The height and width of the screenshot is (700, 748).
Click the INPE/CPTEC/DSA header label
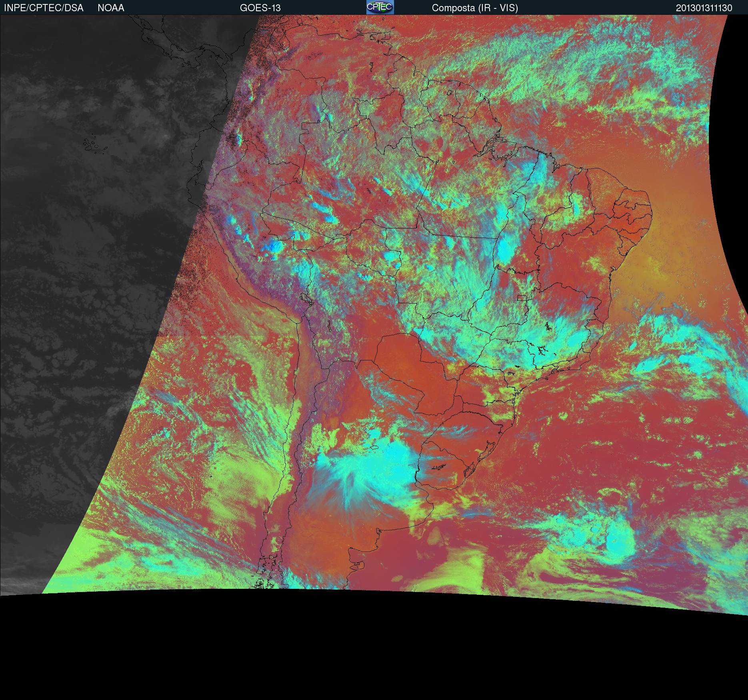pyautogui.click(x=44, y=8)
